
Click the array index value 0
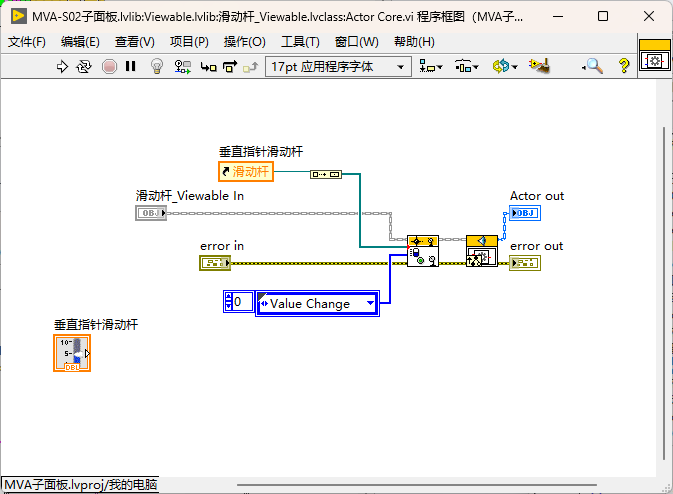(x=243, y=301)
